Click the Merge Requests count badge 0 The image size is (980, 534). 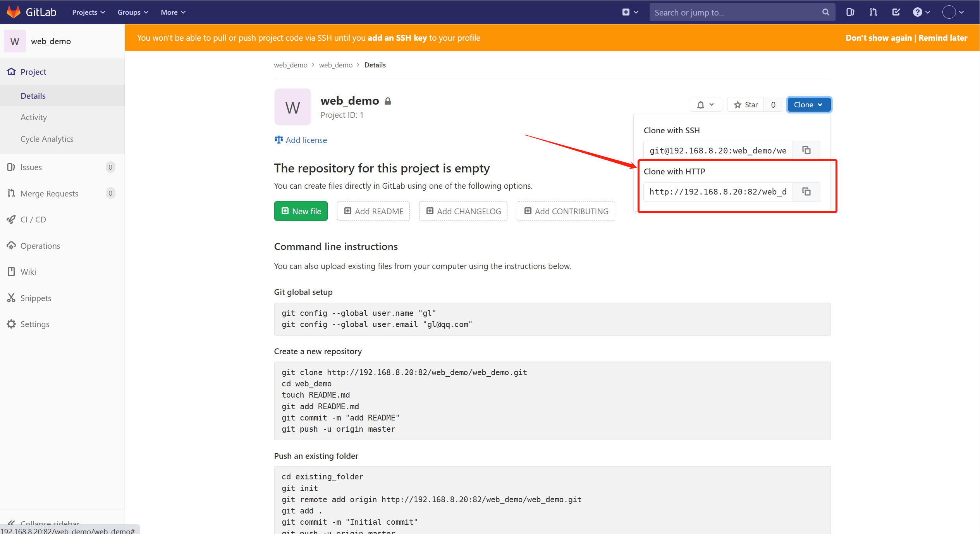tap(110, 193)
